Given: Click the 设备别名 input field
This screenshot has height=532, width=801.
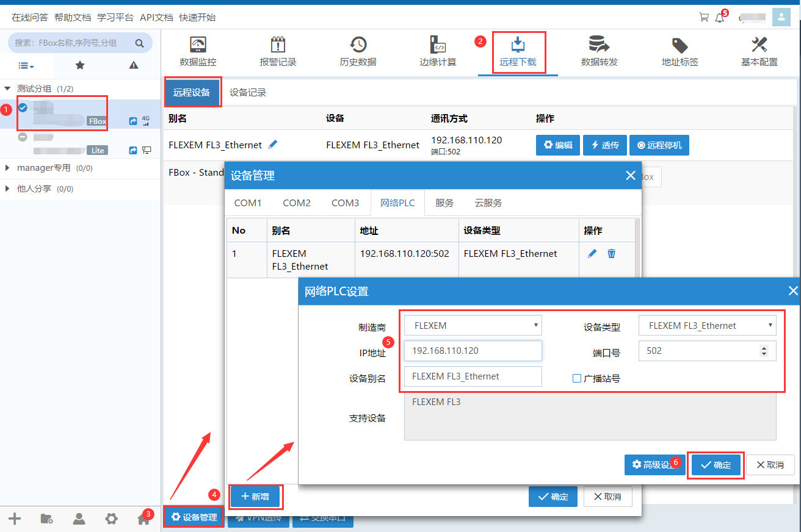Looking at the screenshot, I should pos(473,376).
